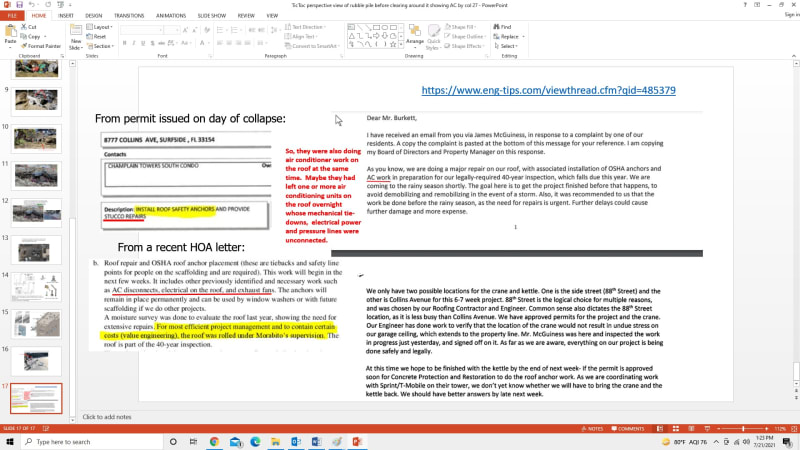Screen dimensions: 800x450
Task: Open the Copy button dropdown arrow
Action: (x=45, y=36)
